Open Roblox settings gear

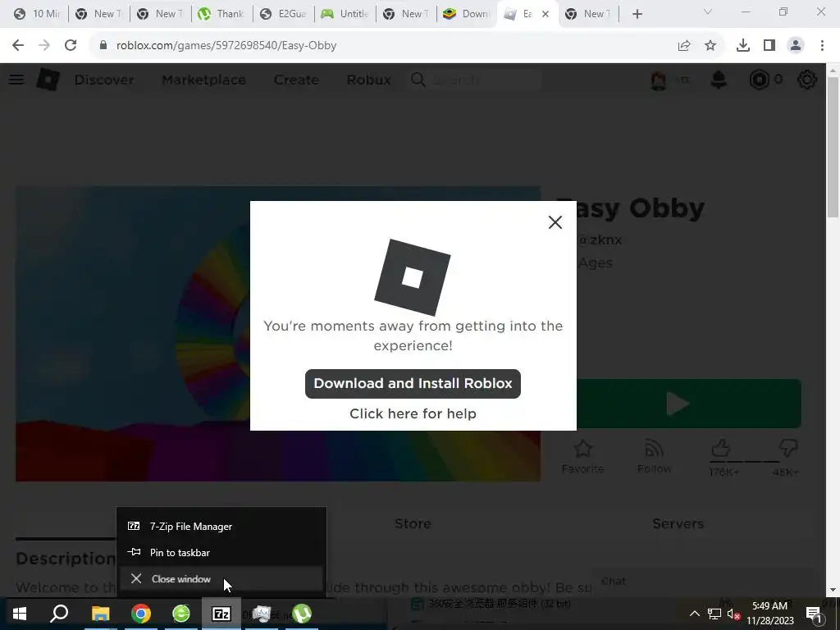(807, 80)
